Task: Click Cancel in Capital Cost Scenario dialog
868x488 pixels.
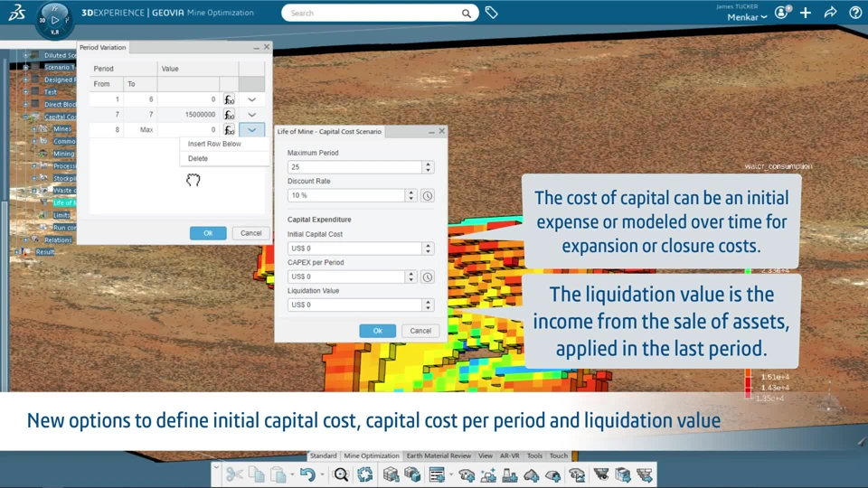Action: point(420,331)
